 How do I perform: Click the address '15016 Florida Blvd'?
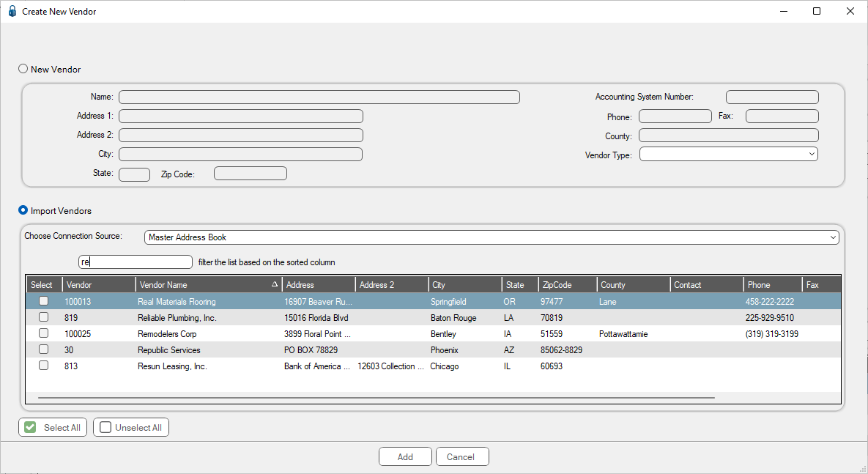[x=316, y=318]
